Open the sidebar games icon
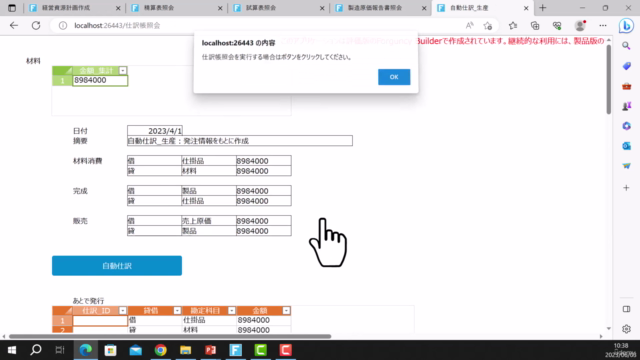 coord(627,106)
